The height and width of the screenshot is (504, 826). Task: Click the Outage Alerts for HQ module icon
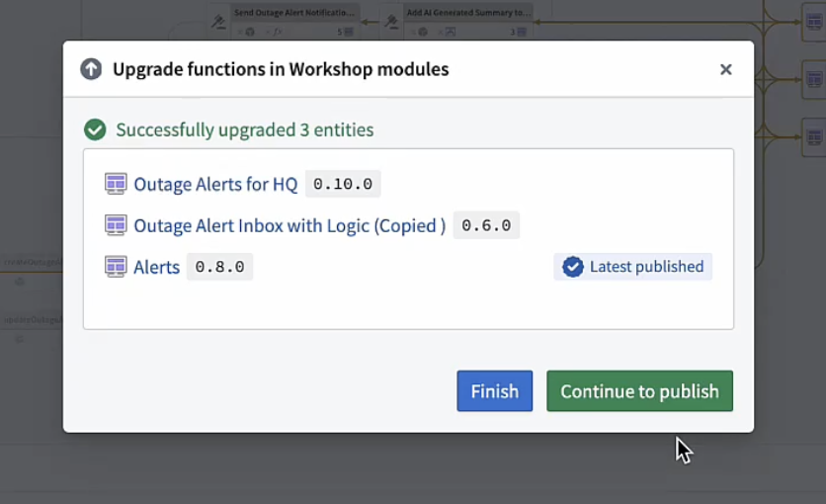coord(116,184)
